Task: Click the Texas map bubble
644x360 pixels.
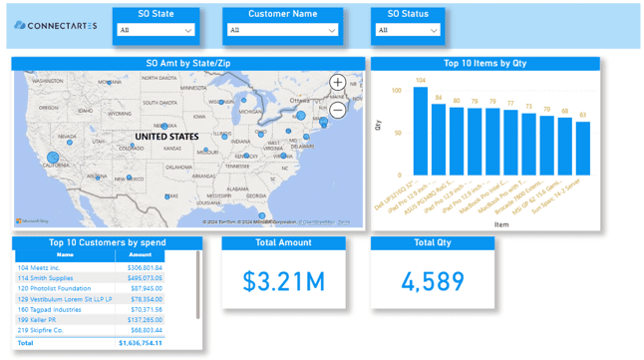Action: pyautogui.click(x=167, y=196)
